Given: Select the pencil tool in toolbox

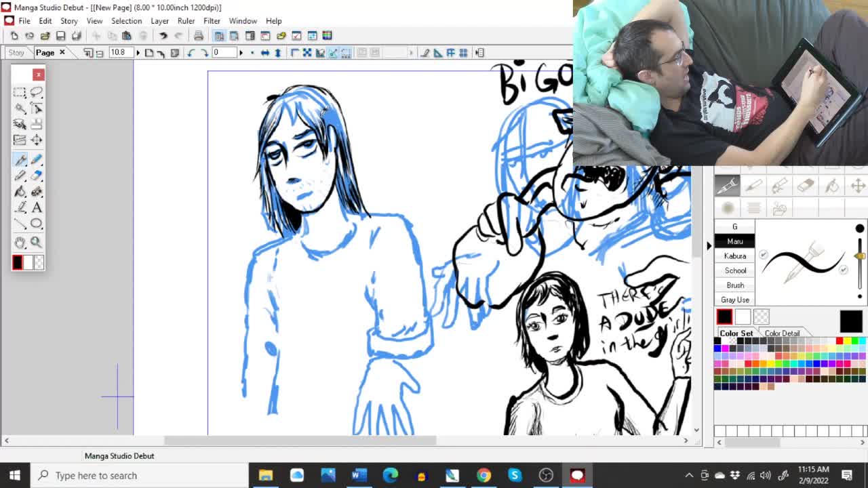Looking at the screenshot, I should [20, 176].
